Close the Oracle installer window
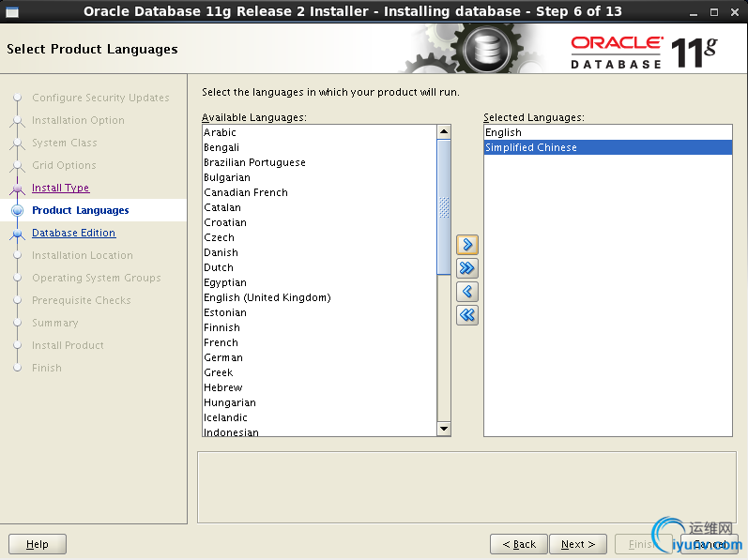Viewport: 748px width, 560px height. coord(735,12)
